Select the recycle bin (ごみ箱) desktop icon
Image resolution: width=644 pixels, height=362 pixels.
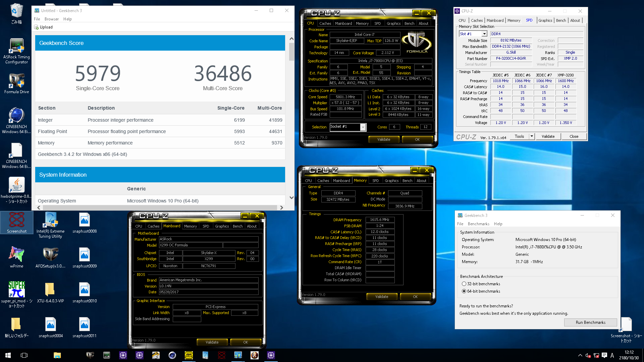click(x=16, y=14)
